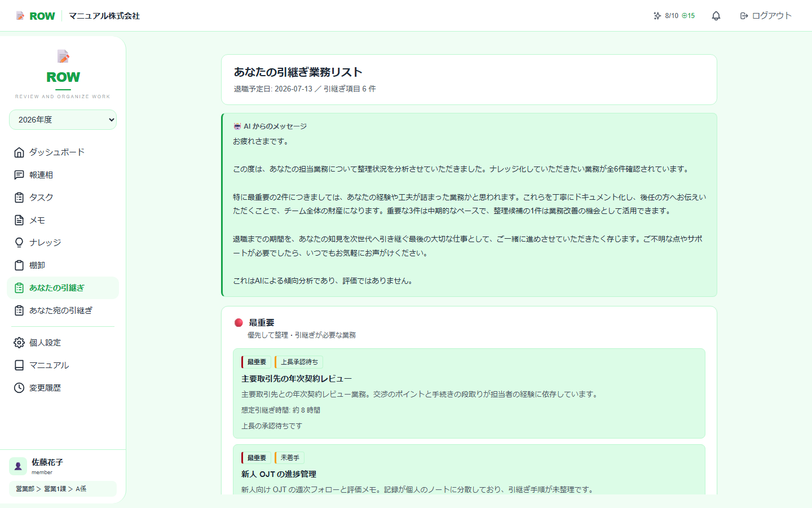Open the 2026年度 fiscal year dropdown

click(x=63, y=120)
